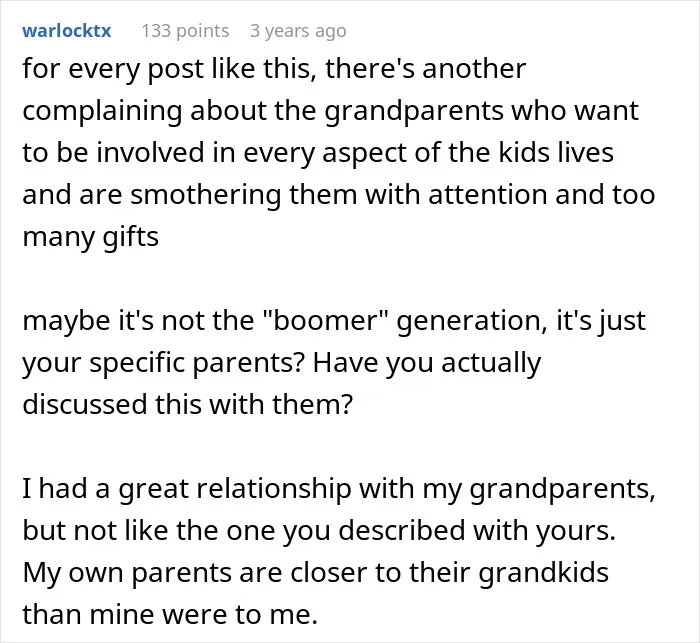Click the line "My own parents are closer"
The image size is (700, 643).
pos(316,572)
